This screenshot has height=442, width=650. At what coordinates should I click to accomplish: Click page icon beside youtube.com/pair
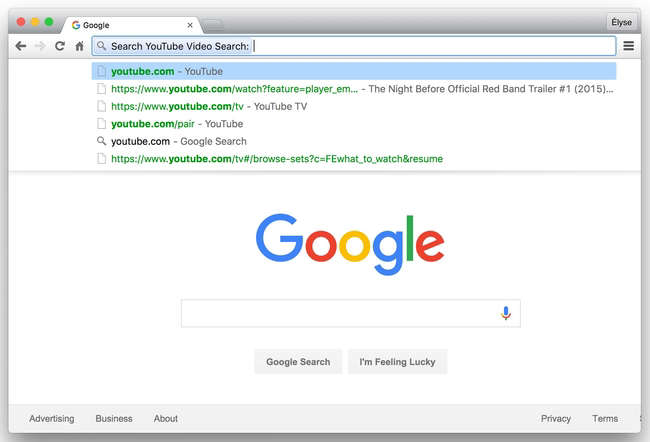(101, 124)
